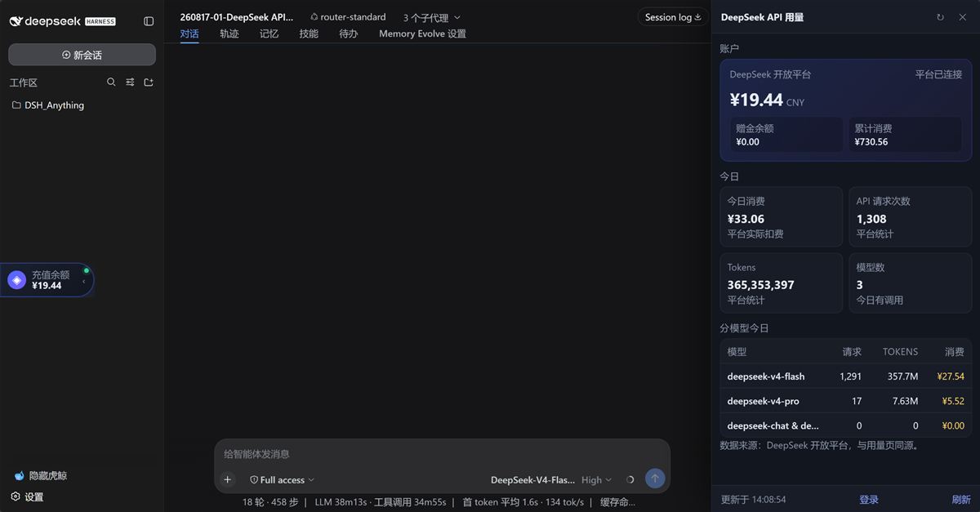Add a new workspace folder icon

(x=149, y=82)
